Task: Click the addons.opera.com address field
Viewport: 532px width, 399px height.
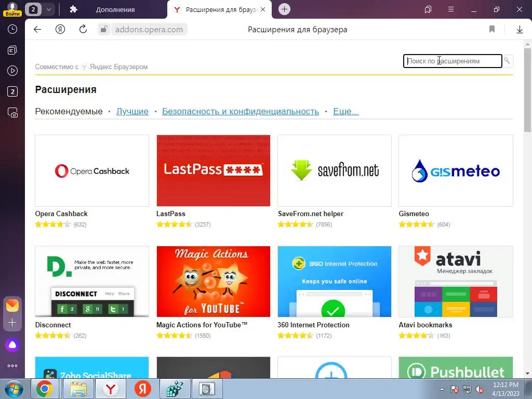Action: click(149, 30)
